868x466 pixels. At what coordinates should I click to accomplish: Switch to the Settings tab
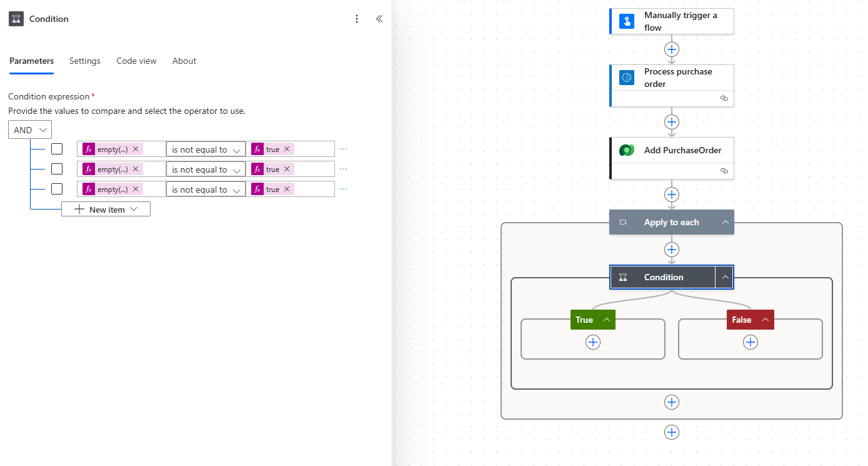point(85,61)
